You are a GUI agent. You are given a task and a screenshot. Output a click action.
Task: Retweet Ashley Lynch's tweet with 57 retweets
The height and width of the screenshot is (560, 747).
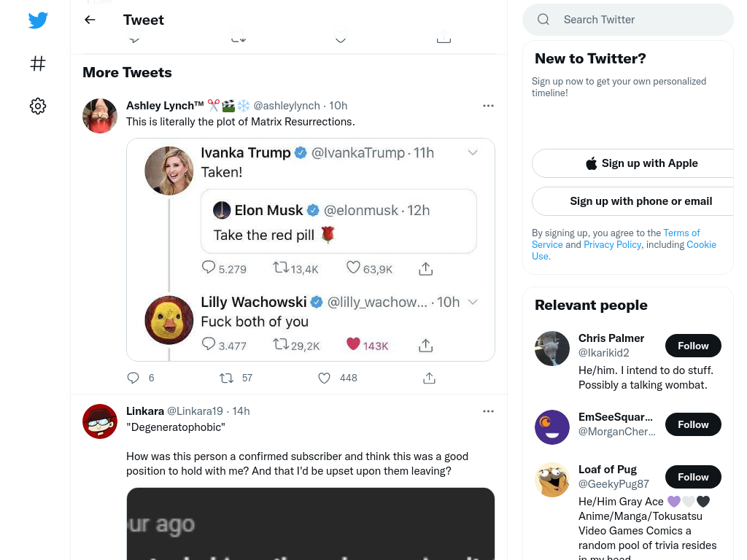[226, 378]
